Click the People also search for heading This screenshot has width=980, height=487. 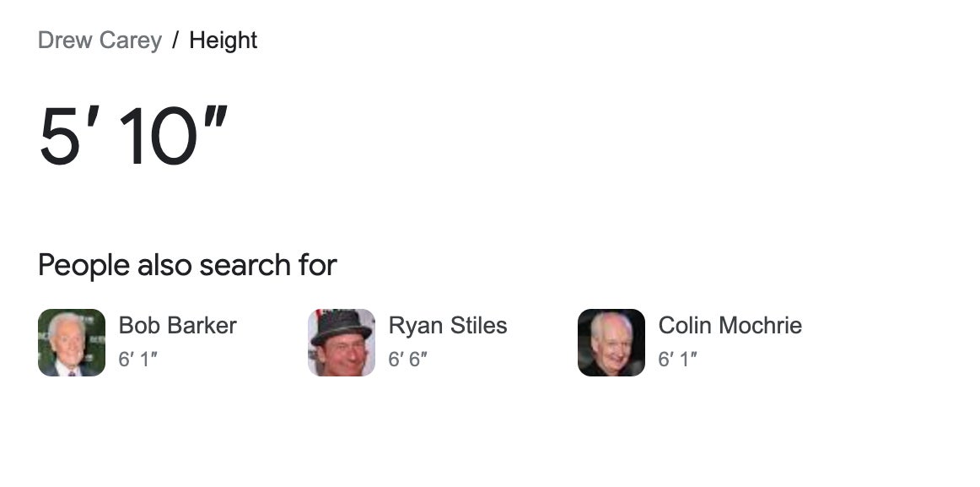187,265
